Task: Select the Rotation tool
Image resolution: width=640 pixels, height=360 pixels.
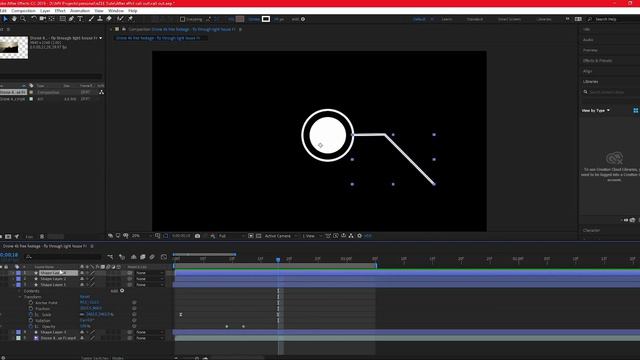Action: pyautogui.click(x=34, y=19)
